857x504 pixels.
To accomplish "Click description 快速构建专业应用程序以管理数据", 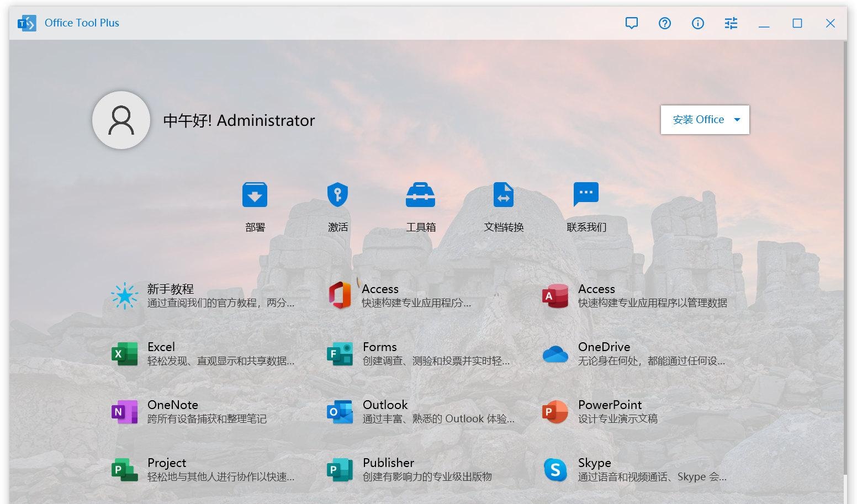I will coord(653,303).
